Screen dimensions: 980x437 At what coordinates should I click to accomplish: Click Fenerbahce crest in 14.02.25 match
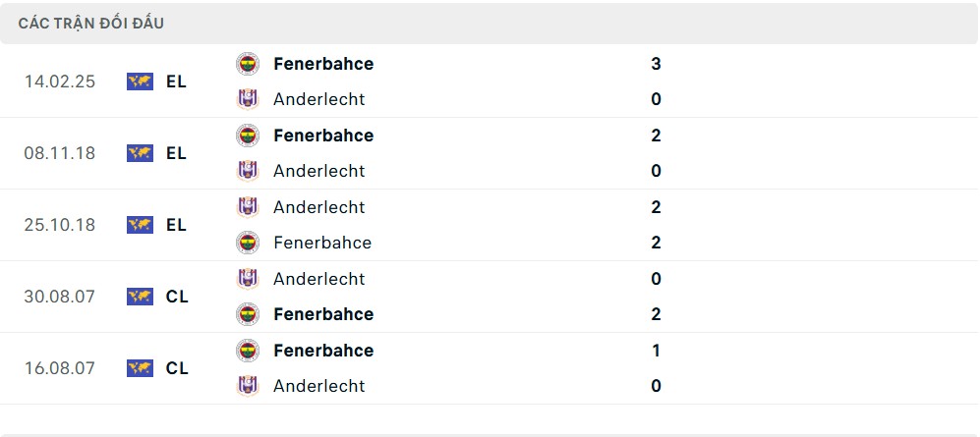click(x=248, y=64)
